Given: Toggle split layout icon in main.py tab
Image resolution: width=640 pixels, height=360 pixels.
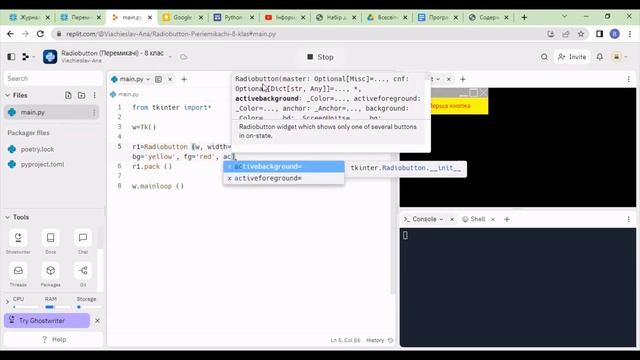Looking at the screenshot, I should [158, 79].
